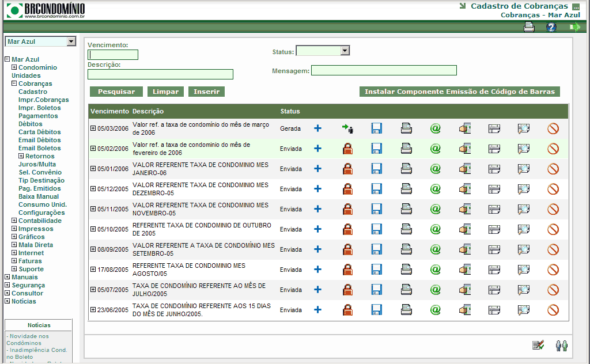Click the green @ icon for 08/09/2005
Viewport: 590px width, 364px height.
point(436,249)
